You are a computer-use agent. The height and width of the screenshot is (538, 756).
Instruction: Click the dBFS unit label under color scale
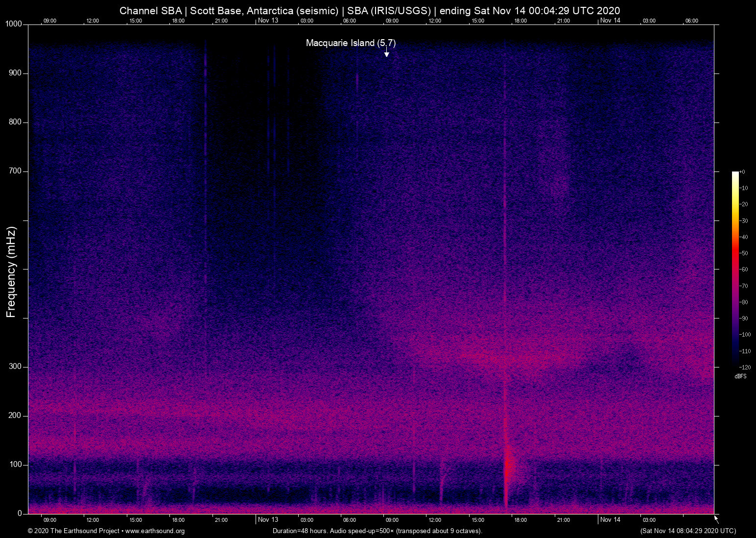(x=740, y=376)
